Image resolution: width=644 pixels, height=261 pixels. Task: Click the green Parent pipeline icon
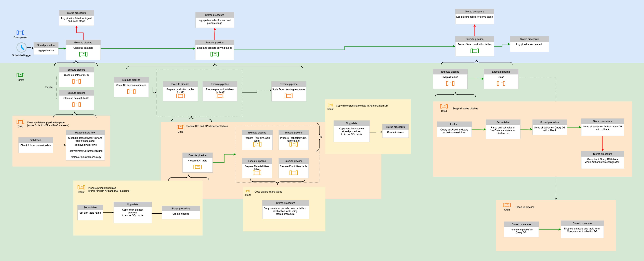coord(20,75)
